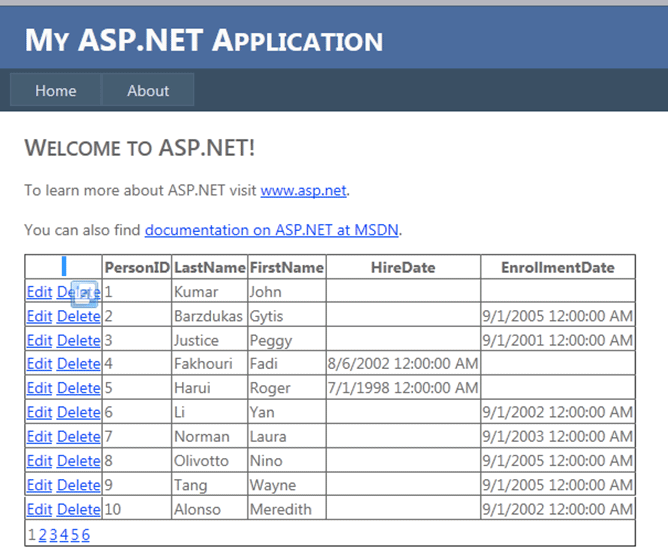The height and width of the screenshot is (547, 668).
Task: Select enrollment date 9/1/2003 12:00:00 AM
Action: (558, 436)
